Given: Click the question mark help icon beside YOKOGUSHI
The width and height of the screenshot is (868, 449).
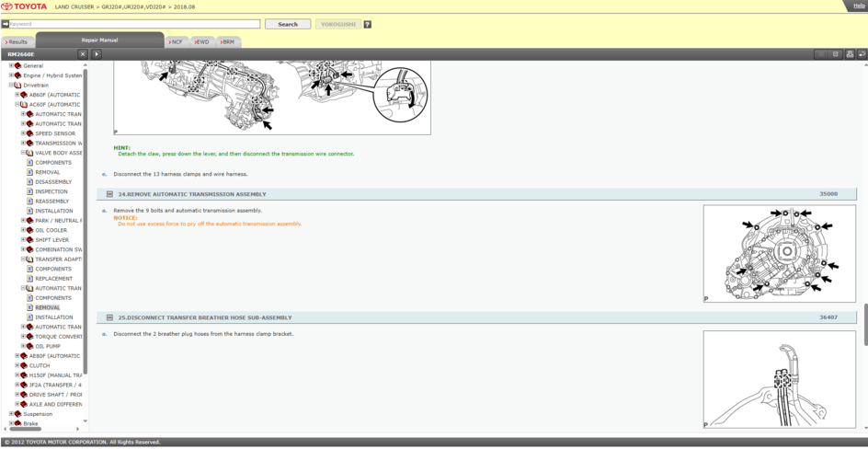Looking at the screenshot, I should tap(368, 25).
